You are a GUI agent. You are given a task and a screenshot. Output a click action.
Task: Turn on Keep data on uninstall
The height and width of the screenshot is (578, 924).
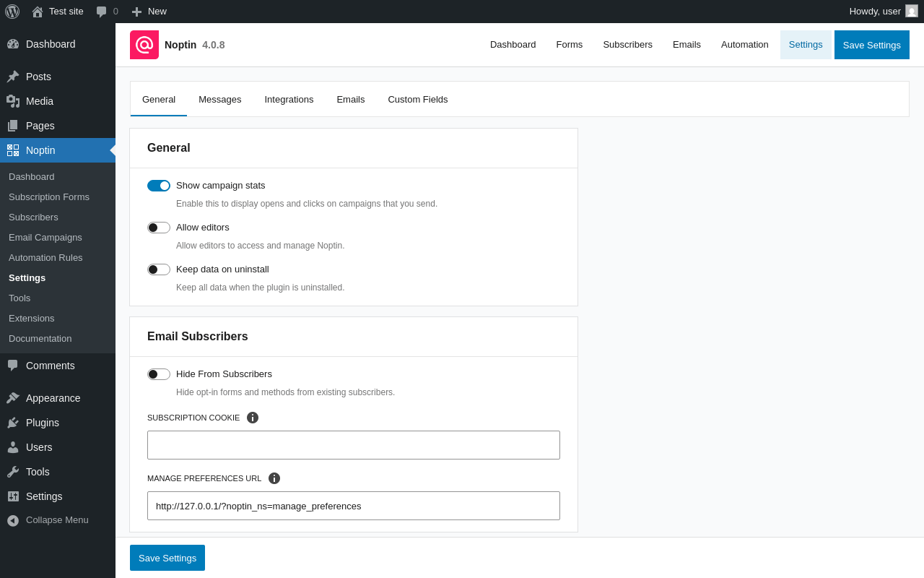pos(159,269)
